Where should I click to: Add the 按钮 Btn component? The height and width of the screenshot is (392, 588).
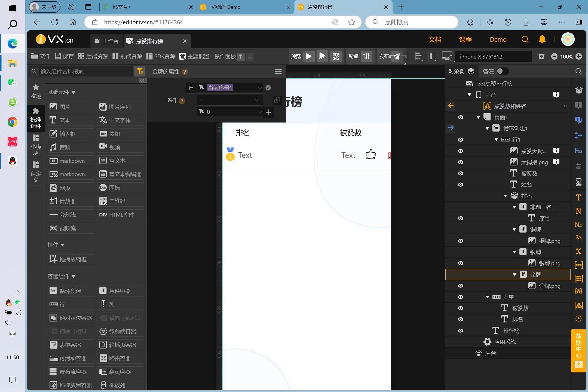tap(120, 134)
